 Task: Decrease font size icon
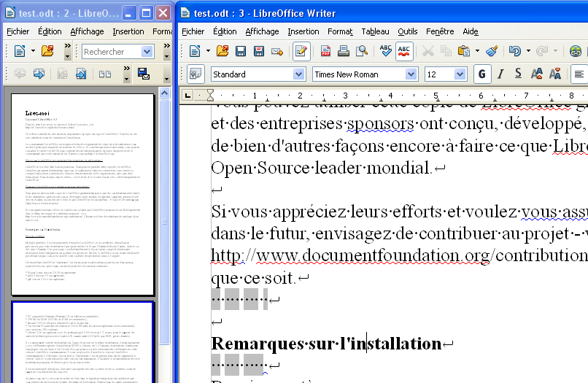point(555,74)
